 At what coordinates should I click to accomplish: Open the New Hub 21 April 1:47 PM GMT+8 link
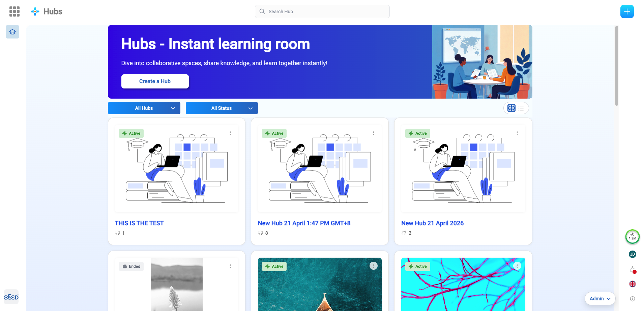(x=304, y=223)
